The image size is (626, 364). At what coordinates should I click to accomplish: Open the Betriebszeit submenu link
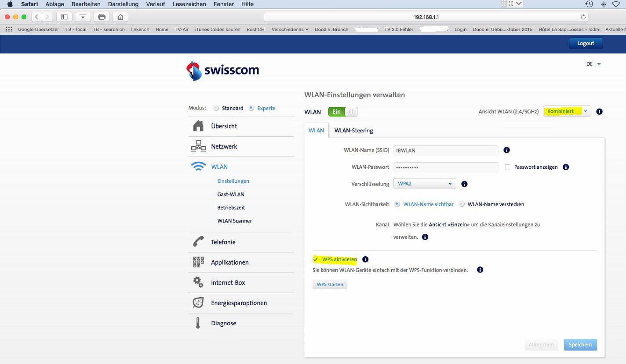(x=231, y=207)
